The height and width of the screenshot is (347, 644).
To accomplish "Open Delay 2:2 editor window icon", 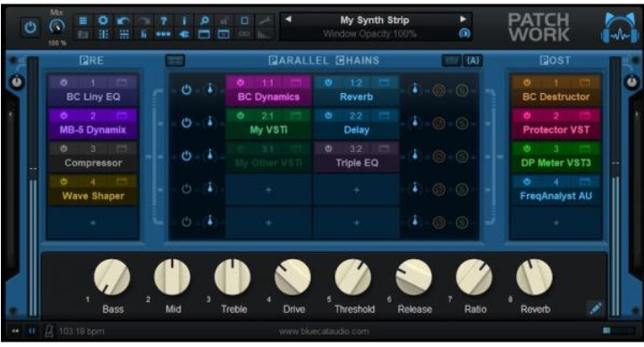I will pyautogui.click(x=384, y=115).
